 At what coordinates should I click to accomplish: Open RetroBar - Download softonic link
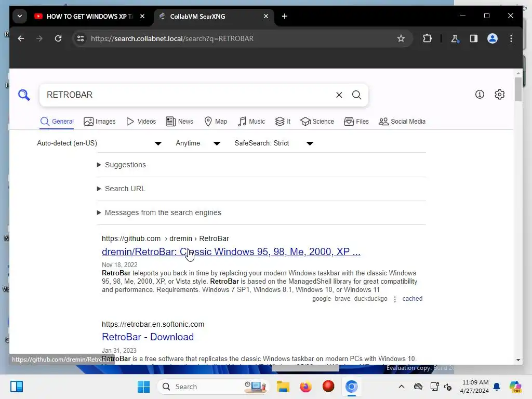click(x=148, y=337)
